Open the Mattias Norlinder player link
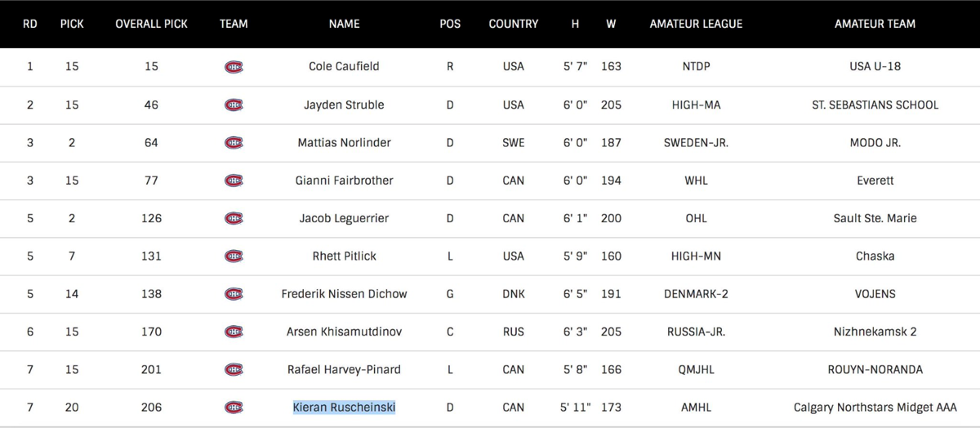 pos(344,143)
